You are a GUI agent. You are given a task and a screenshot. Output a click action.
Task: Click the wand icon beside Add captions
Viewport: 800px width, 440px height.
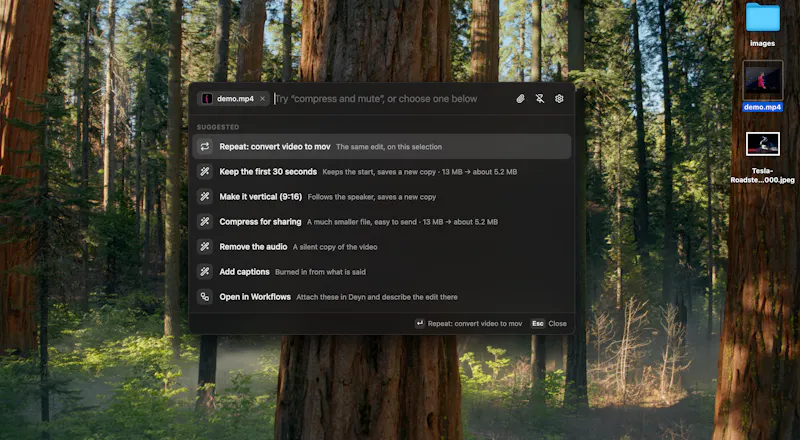tap(205, 272)
